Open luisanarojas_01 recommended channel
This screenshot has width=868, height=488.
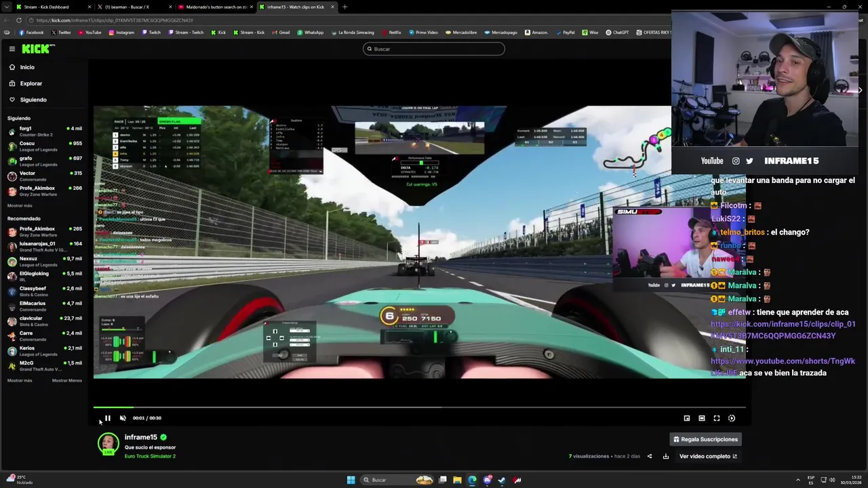tap(45, 246)
